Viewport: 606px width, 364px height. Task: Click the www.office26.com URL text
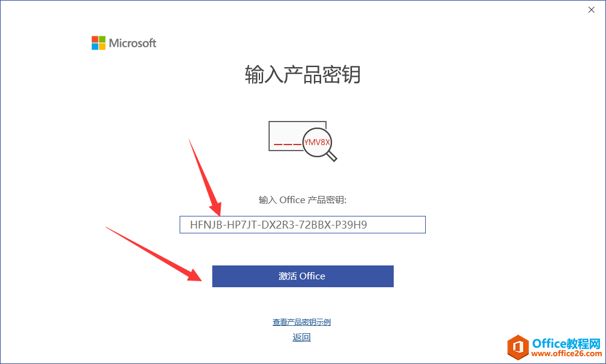[567, 354]
